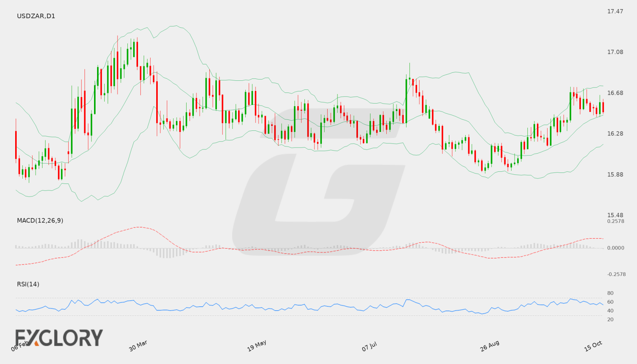Click the USDZAR,D1 chart title
637x364 pixels.
[36, 16]
